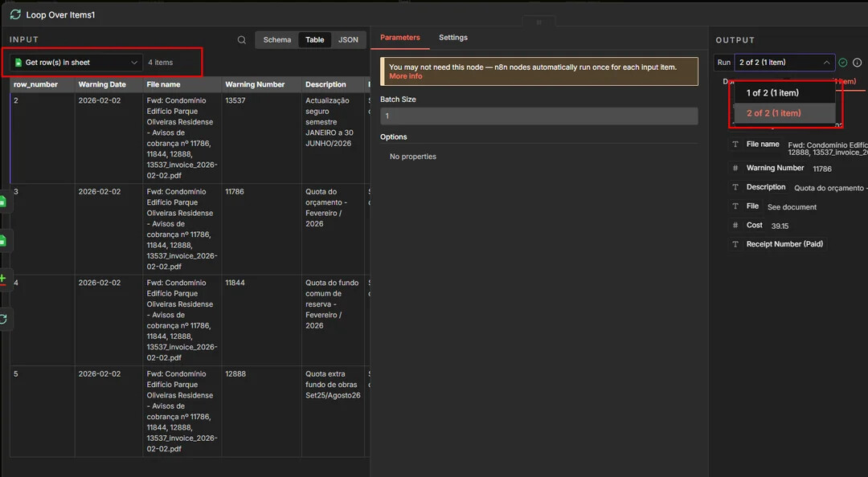
Task: Click the Batch Size input field
Action: (x=538, y=116)
